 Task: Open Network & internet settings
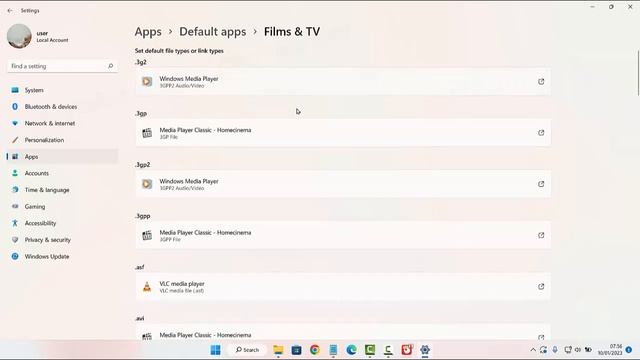coord(62,123)
